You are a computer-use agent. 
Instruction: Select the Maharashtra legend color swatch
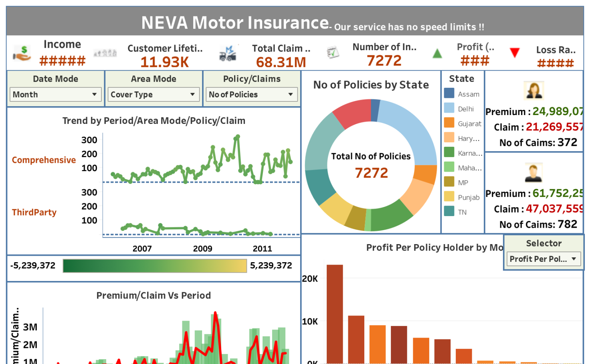449,167
